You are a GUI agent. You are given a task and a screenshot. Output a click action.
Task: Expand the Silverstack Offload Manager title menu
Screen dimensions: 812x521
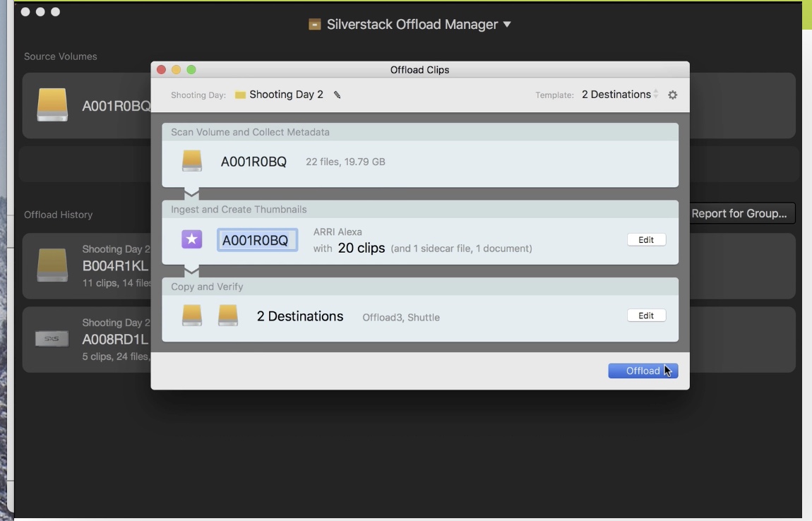pos(506,25)
